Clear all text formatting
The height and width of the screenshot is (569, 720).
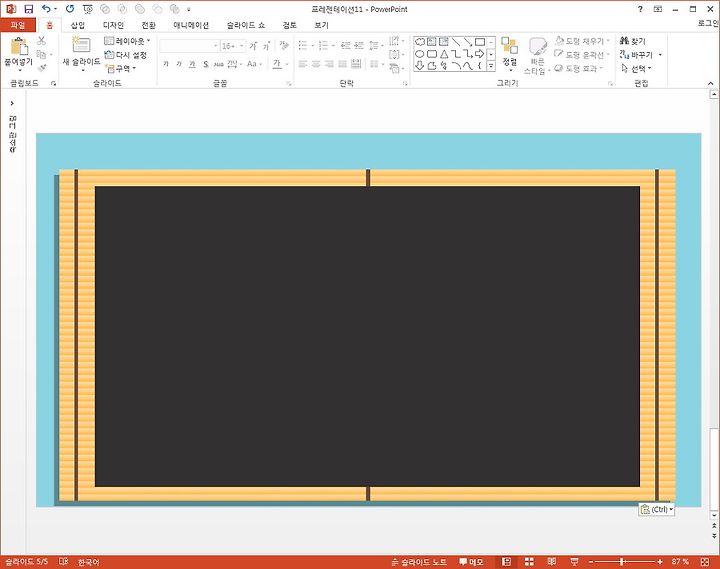[284, 45]
